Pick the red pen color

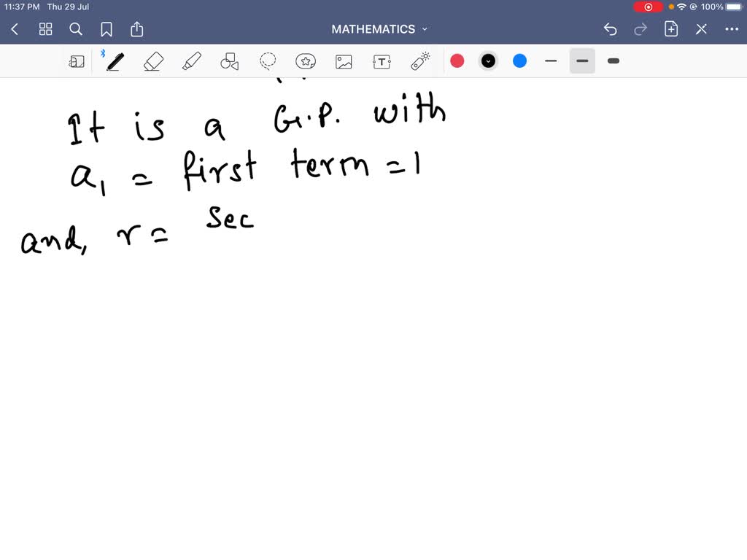coord(457,61)
